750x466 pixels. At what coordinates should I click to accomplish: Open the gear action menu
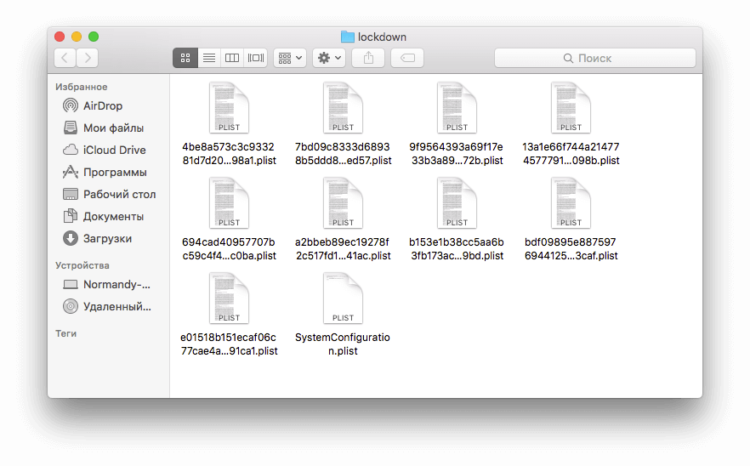click(328, 58)
